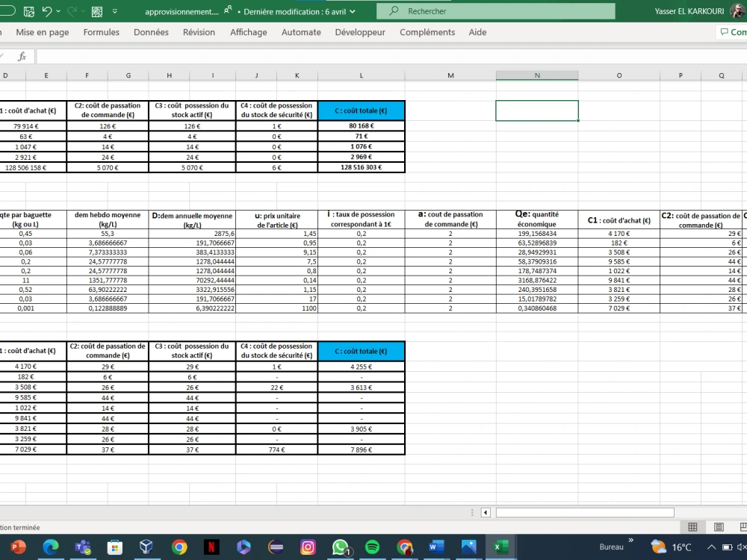
Task: Select column O header
Action: 619,75
